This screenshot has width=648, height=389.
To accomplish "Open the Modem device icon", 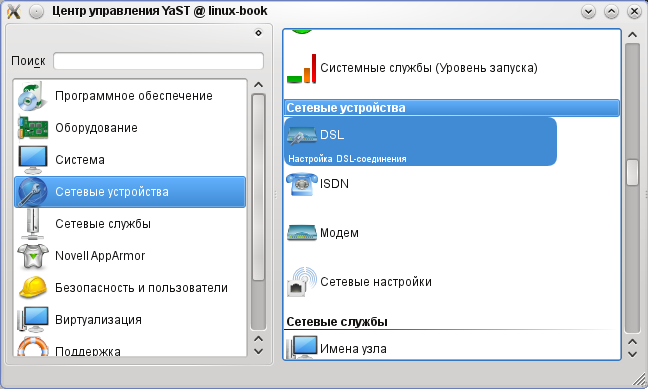I will point(302,233).
